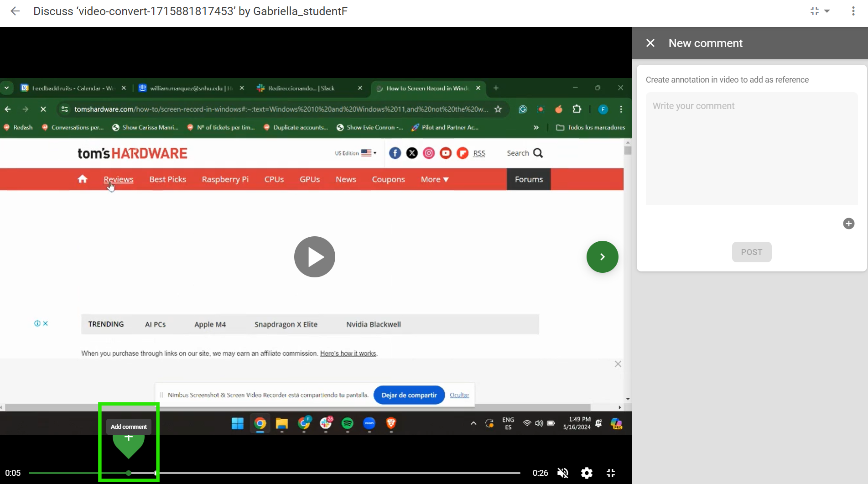Image resolution: width=868 pixels, height=484 pixels.
Task: Expand the bookmarks overflow chevron
Action: [536, 127]
